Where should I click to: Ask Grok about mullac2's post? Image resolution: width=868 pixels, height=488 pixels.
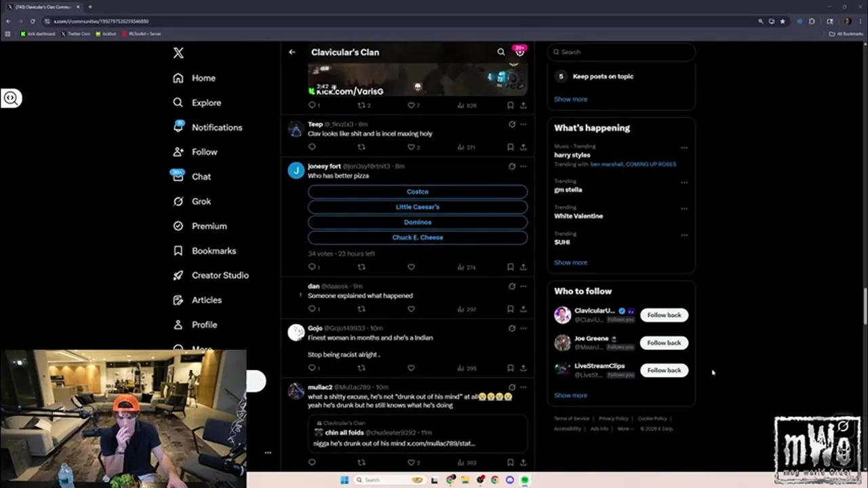click(x=512, y=387)
